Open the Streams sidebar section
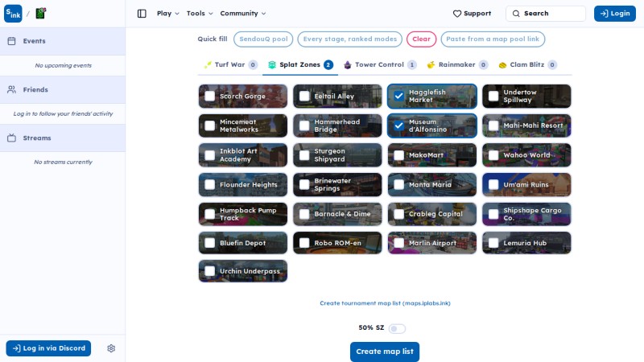The width and height of the screenshot is (644, 362). (x=63, y=138)
